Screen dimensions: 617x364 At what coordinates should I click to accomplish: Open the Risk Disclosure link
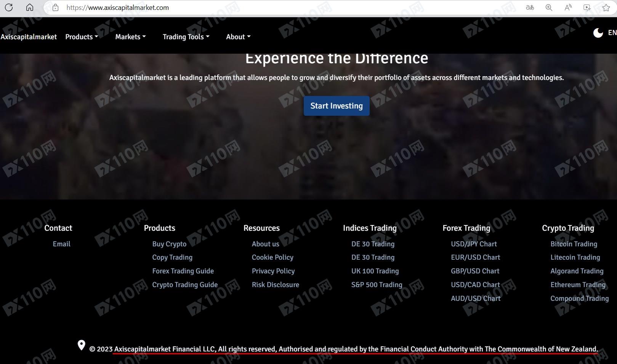pos(275,285)
